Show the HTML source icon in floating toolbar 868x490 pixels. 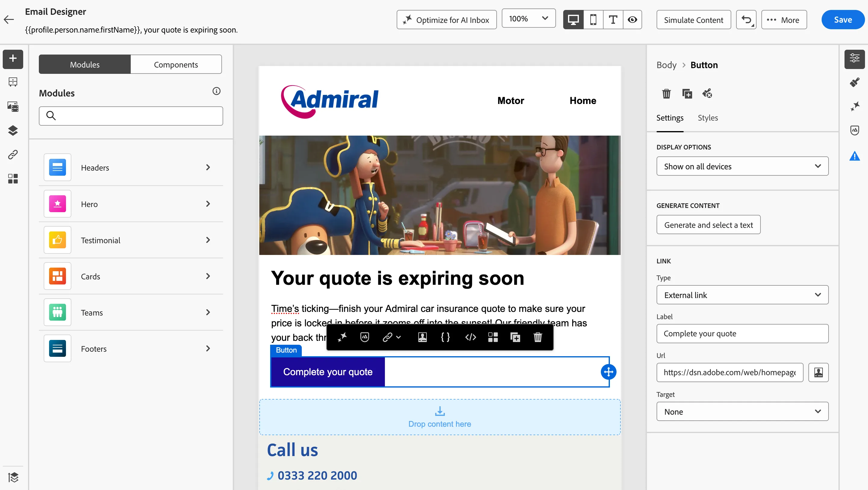click(470, 337)
